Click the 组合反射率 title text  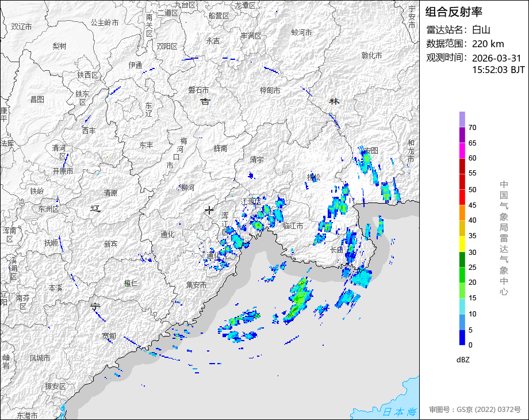point(454,12)
